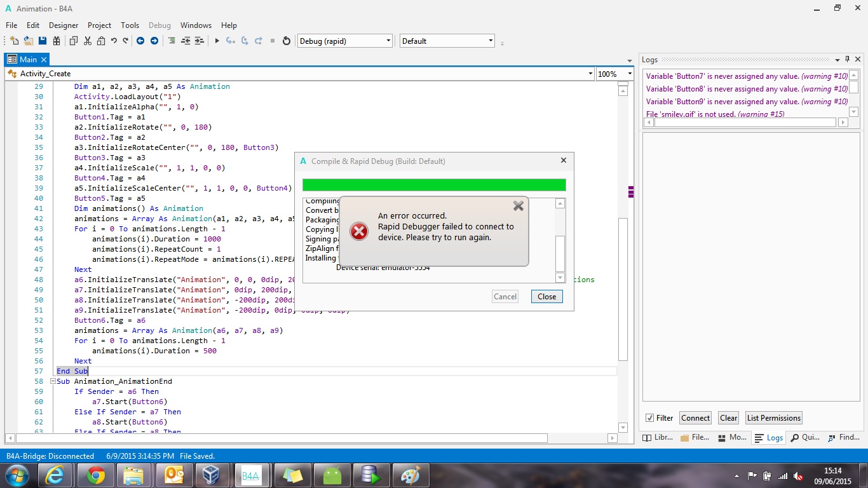
Task: Save the project with the floppy disk icon
Action: pyautogui.click(x=43, y=41)
